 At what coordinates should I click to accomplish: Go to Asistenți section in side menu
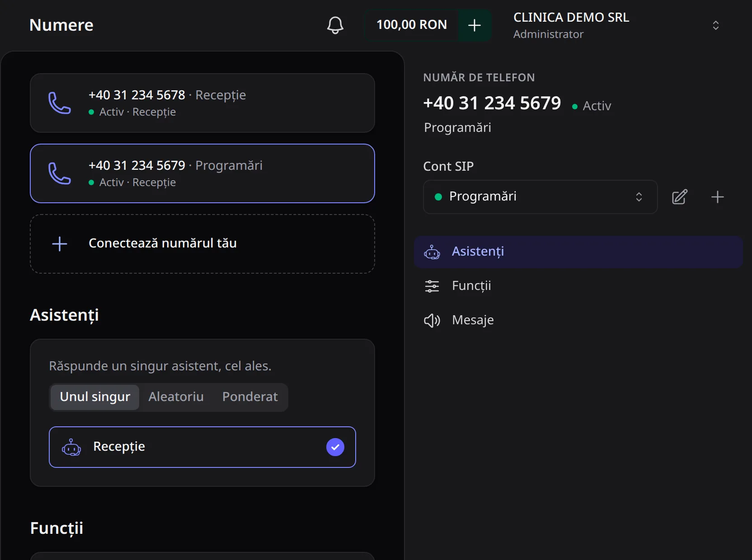coord(578,252)
